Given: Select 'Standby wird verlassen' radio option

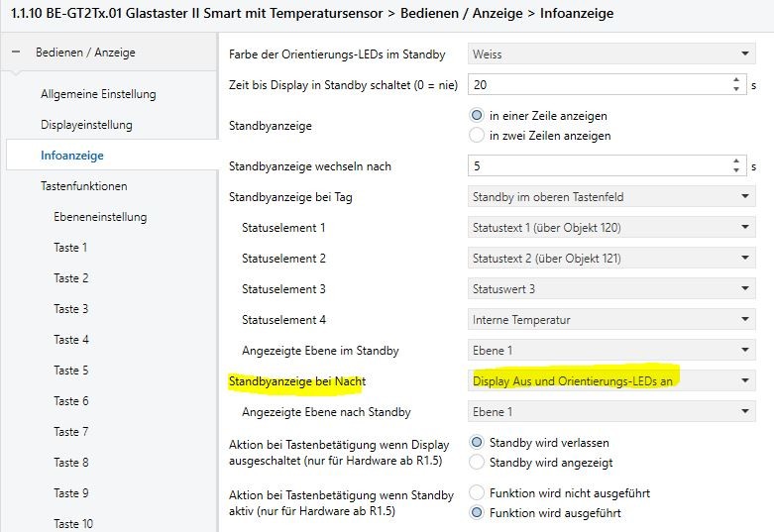Looking at the screenshot, I should (477, 442).
